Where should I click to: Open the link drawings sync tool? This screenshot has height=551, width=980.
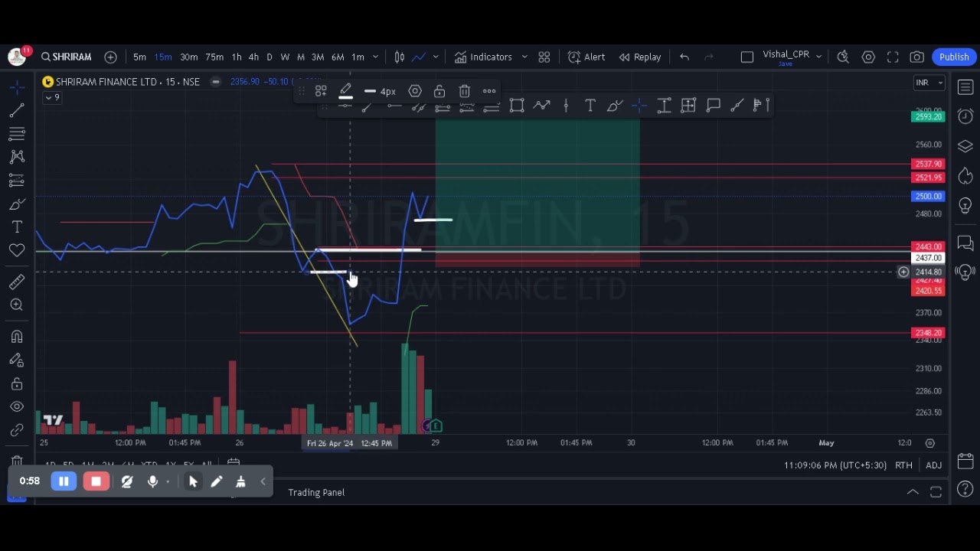[x=17, y=430]
